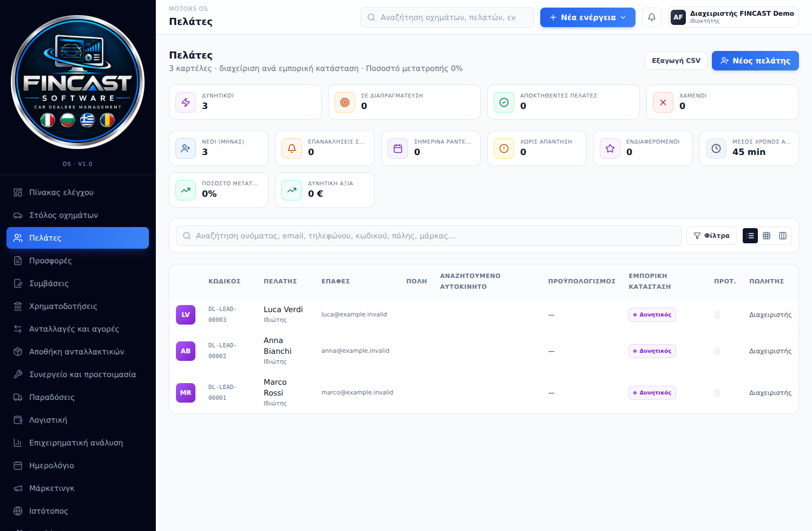812x531 pixels.
Task: Toggle the priority checkbox for Luca Verdi
Action: (x=717, y=315)
